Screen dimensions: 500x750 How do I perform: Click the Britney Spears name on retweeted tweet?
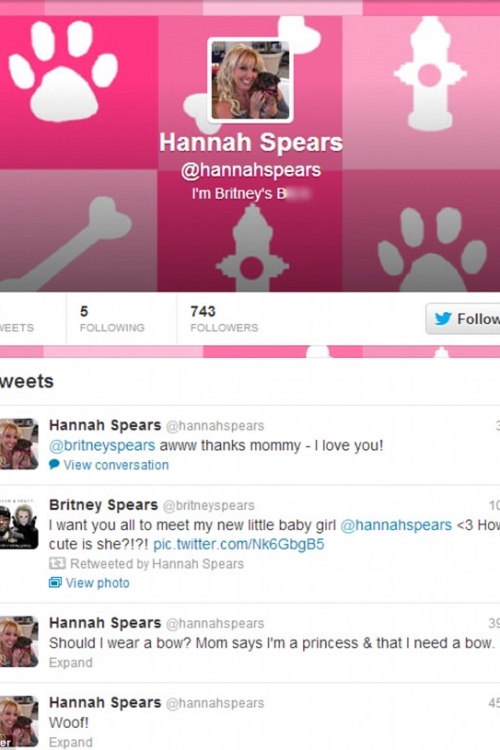coord(103,505)
